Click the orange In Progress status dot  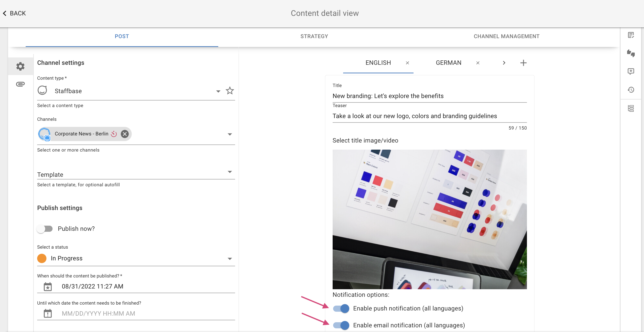click(x=42, y=258)
